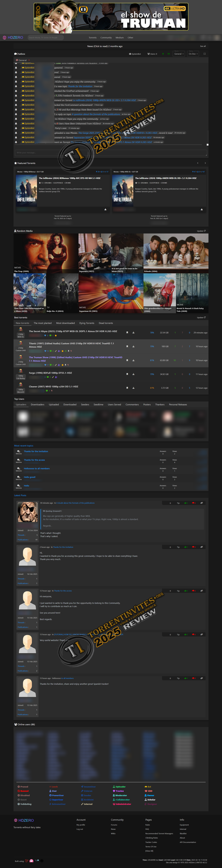
Task: Bookmark the Fargo (1996) torrent
Action: pos(127,374)
